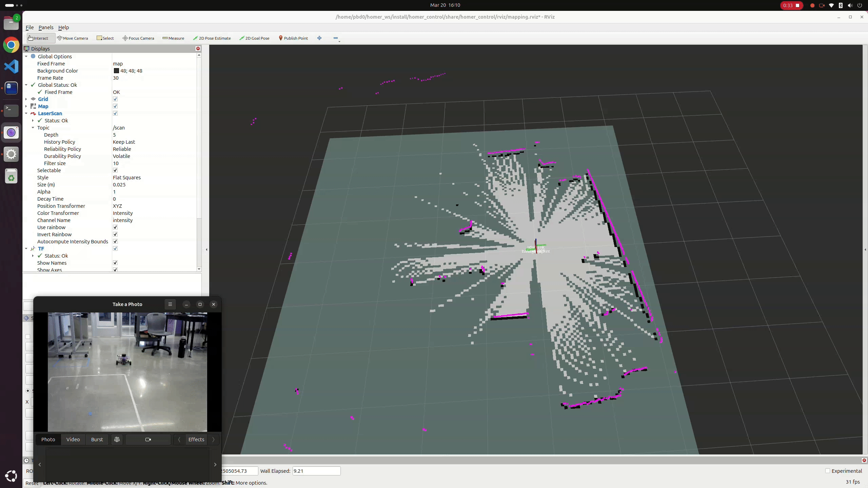Expand TF Status: Ok node
The height and width of the screenshot is (488, 868).
[33, 256]
